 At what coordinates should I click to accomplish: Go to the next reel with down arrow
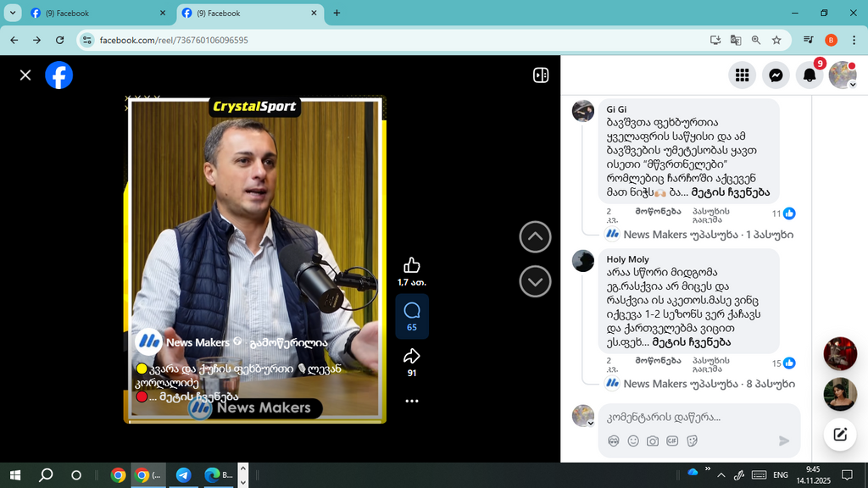pyautogui.click(x=536, y=281)
